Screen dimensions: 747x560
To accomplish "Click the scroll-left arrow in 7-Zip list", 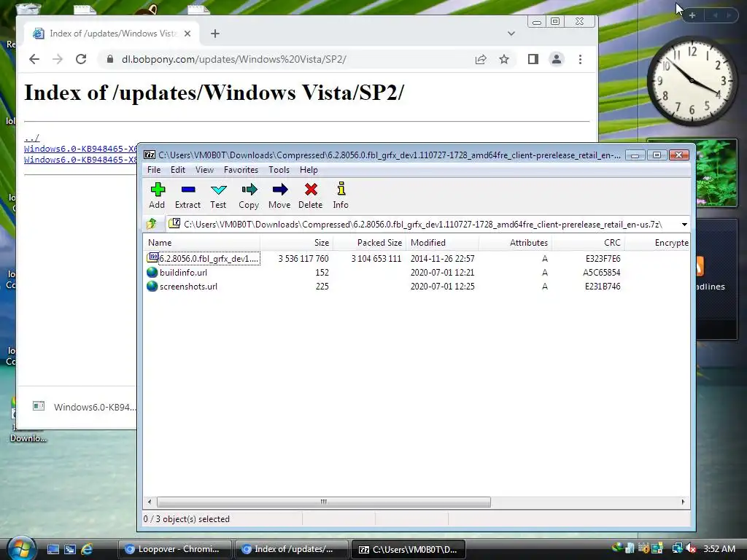I will click(x=150, y=502).
